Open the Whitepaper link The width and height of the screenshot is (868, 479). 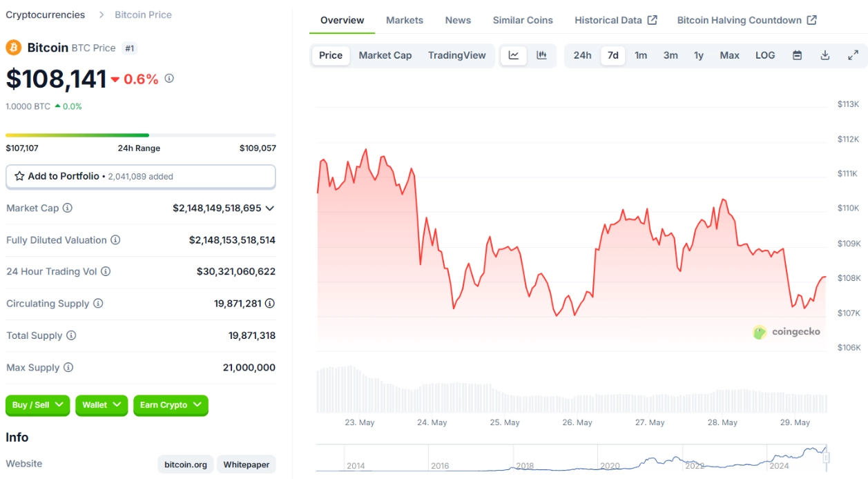click(247, 465)
